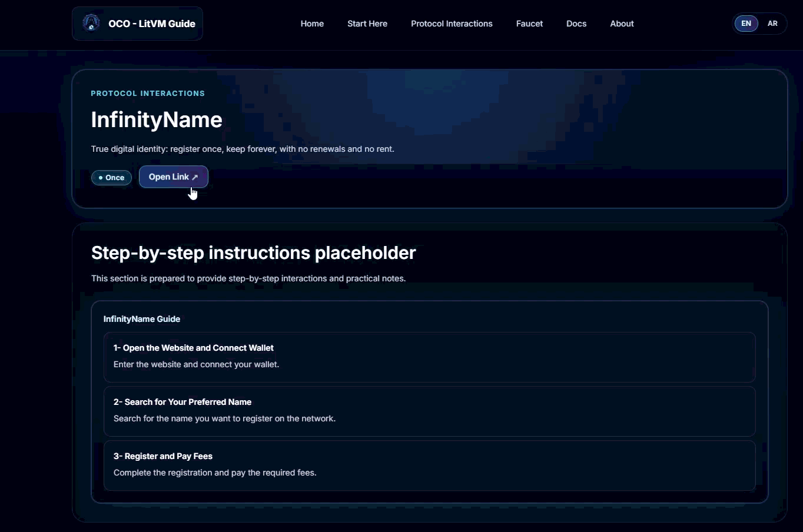The height and width of the screenshot is (532, 803).
Task: Visit the About page
Action: click(622, 24)
